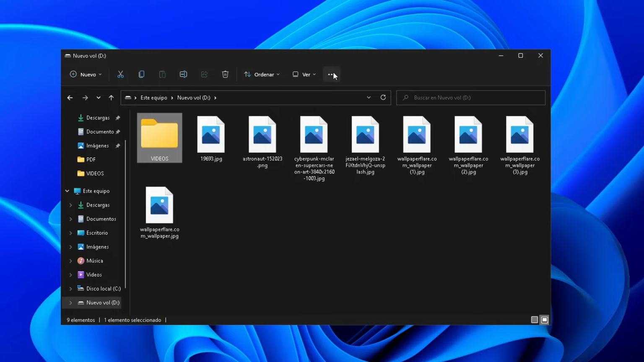This screenshot has height=362, width=644.
Task: Click the Buscar en Nuevo vol search box
Action: click(x=470, y=97)
